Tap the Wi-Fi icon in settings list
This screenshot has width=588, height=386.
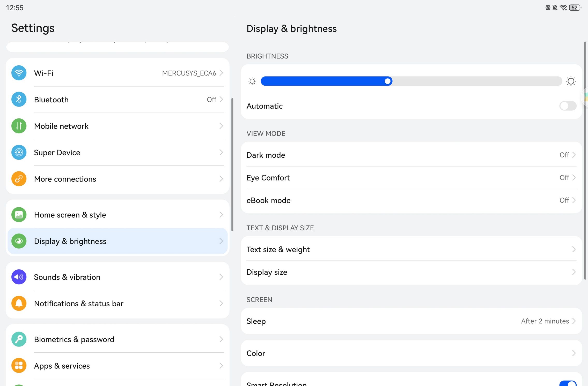pos(19,73)
